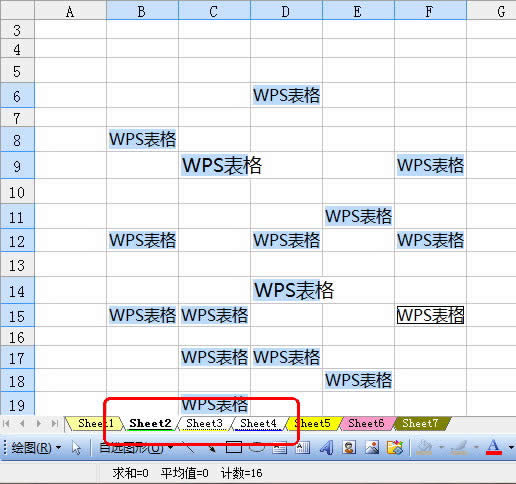Select column G header
516x484 pixels.
coord(491,11)
